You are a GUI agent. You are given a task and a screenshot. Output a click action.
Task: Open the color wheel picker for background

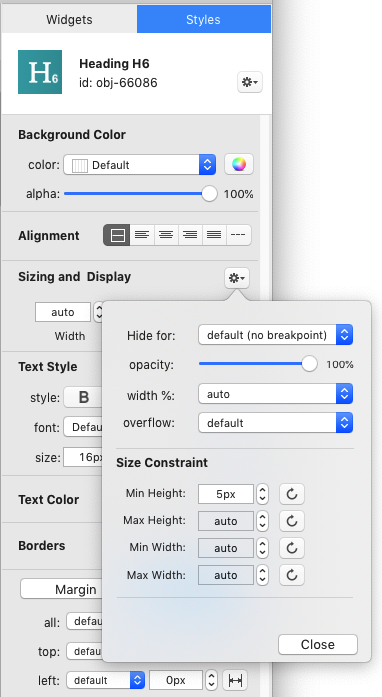point(239,164)
